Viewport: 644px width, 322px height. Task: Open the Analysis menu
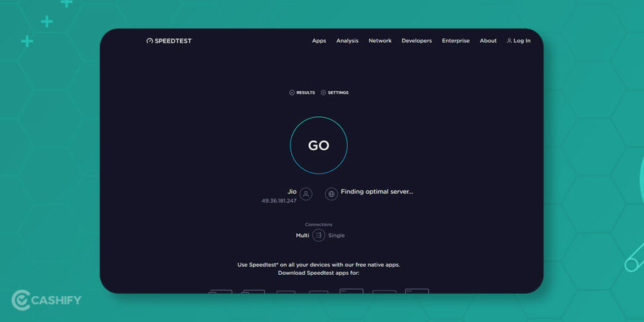347,41
